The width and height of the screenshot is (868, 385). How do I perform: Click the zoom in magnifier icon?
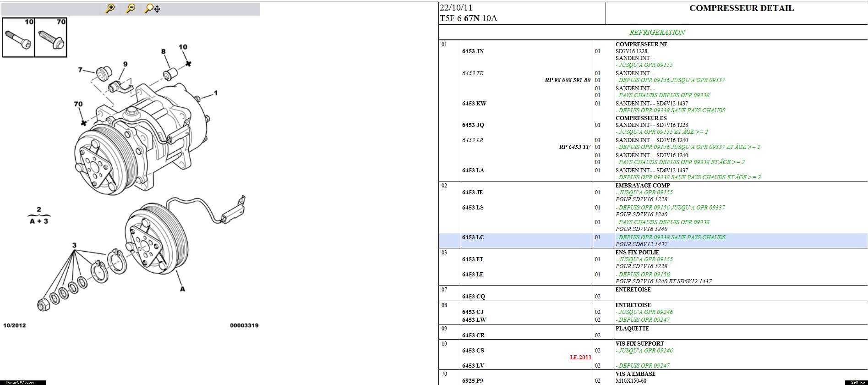[110, 8]
